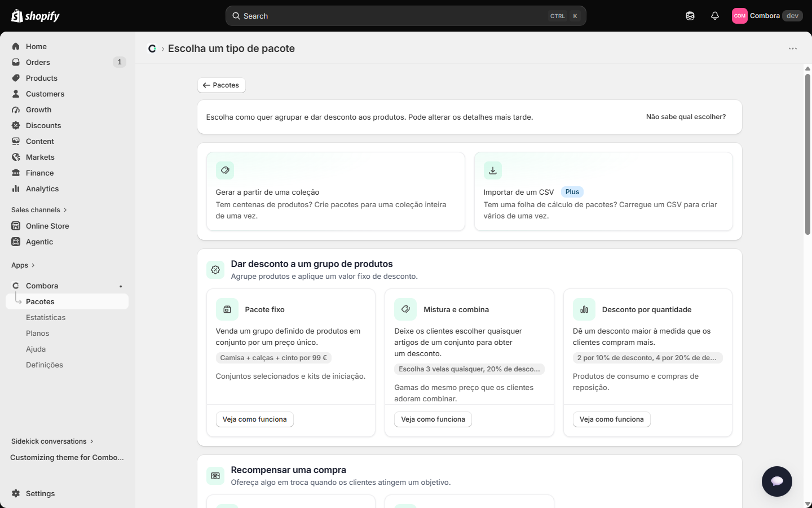Click the Shopify logo
The width and height of the screenshot is (812, 508).
(x=36, y=16)
